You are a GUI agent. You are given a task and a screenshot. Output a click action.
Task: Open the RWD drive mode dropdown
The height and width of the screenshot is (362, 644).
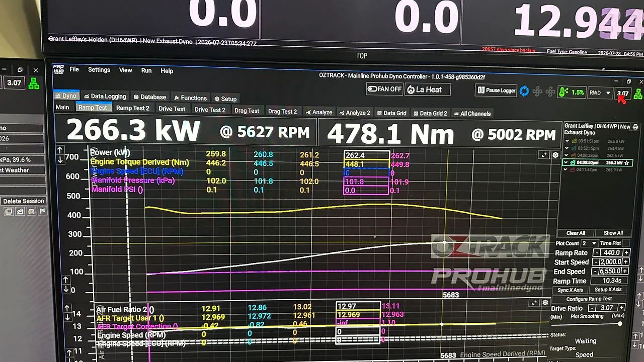[x=600, y=93]
